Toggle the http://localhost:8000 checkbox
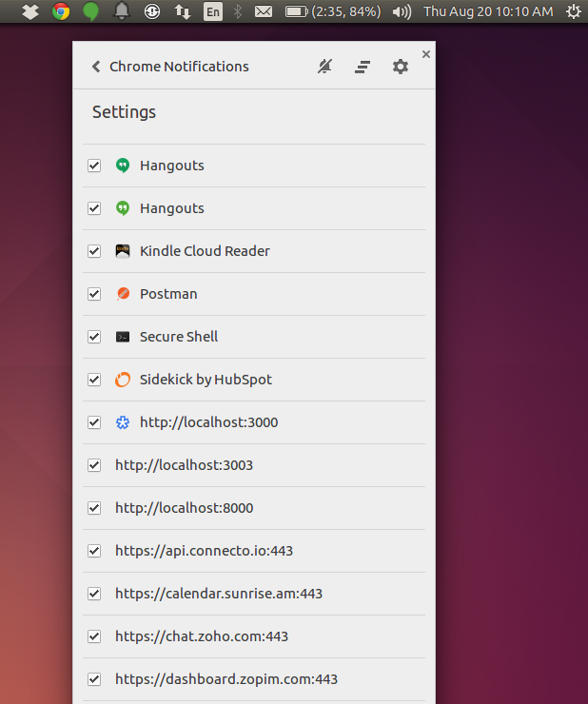 [94, 508]
